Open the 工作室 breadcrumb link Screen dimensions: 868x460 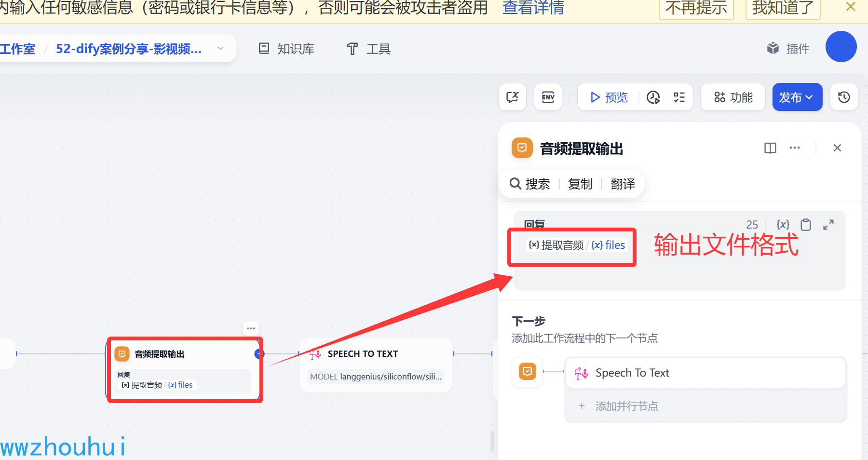(x=17, y=49)
